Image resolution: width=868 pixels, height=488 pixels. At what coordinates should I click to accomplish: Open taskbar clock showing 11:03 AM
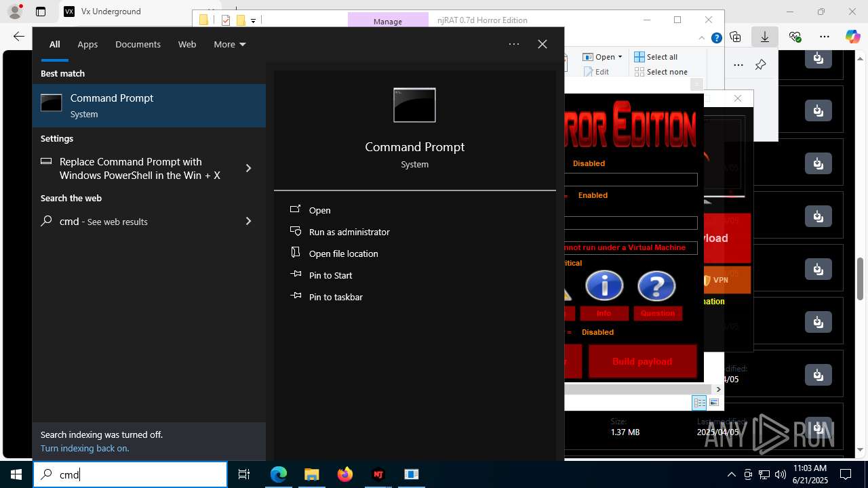810,474
